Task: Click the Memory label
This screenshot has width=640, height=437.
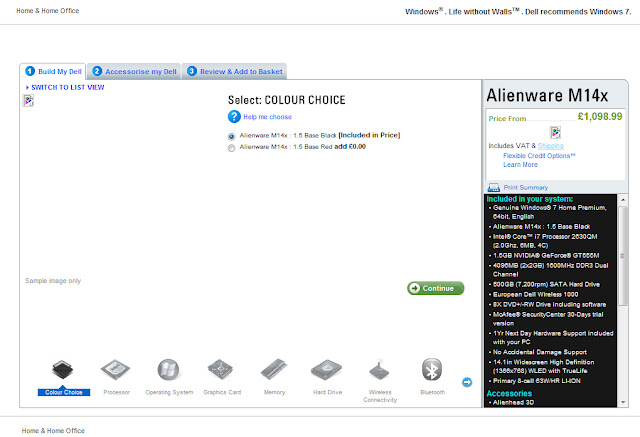Action: [x=274, y=392]
